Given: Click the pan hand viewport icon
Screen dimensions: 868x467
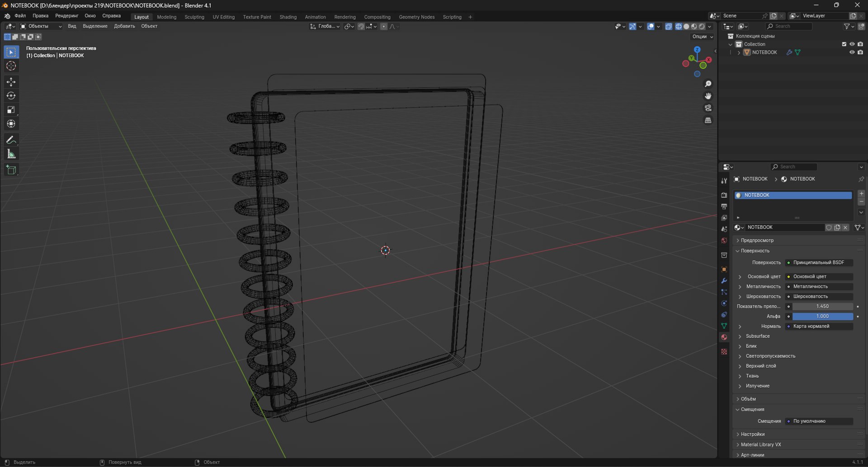Looking at the screenshot, I should coord(708,96).
